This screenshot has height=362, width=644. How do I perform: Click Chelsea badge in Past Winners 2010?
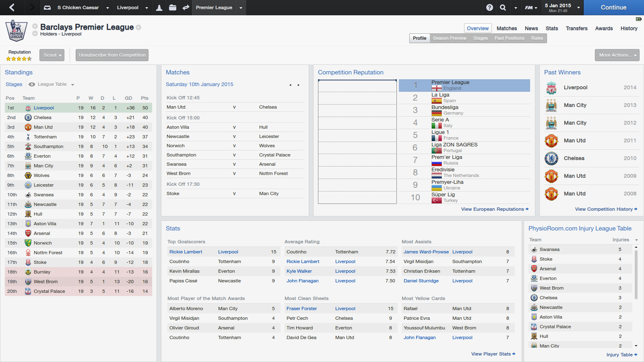pyautogui.click(x=551, y=158)
